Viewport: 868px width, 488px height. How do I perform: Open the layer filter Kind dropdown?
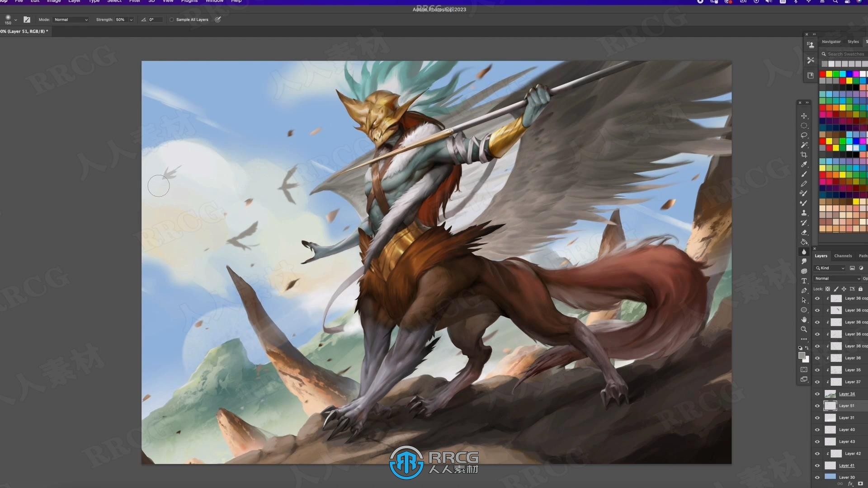pyautogui.click(x=830, y=268)
